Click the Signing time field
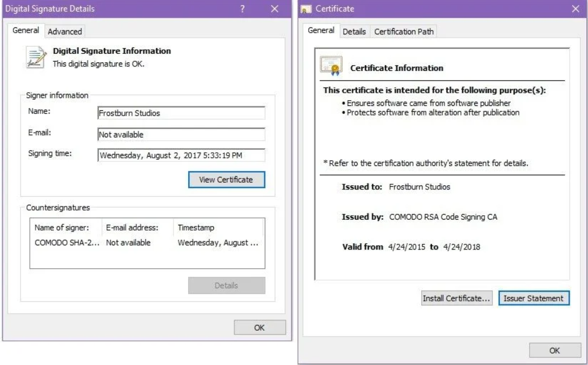 coord(181,155)
